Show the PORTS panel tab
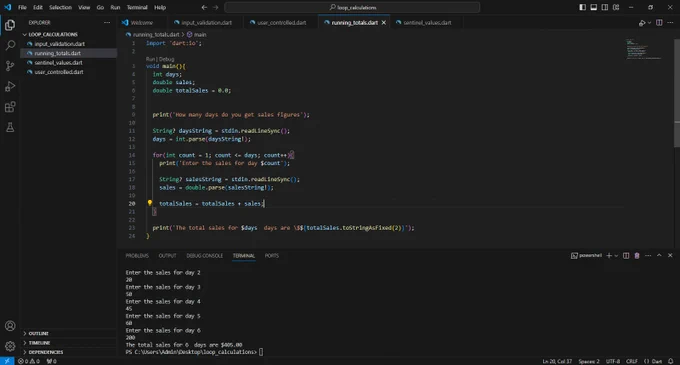This screenshot has width=680, height=365. click(272, 256)
